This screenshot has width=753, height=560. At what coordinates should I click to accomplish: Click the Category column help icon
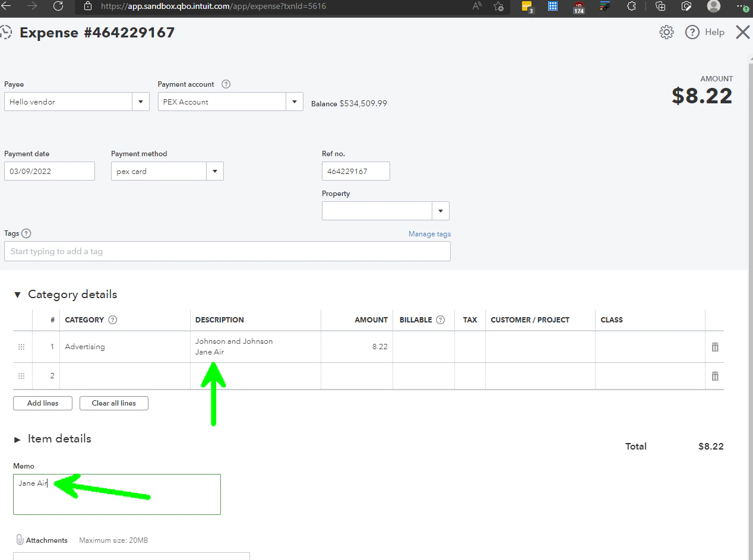(x=113, y=319)
